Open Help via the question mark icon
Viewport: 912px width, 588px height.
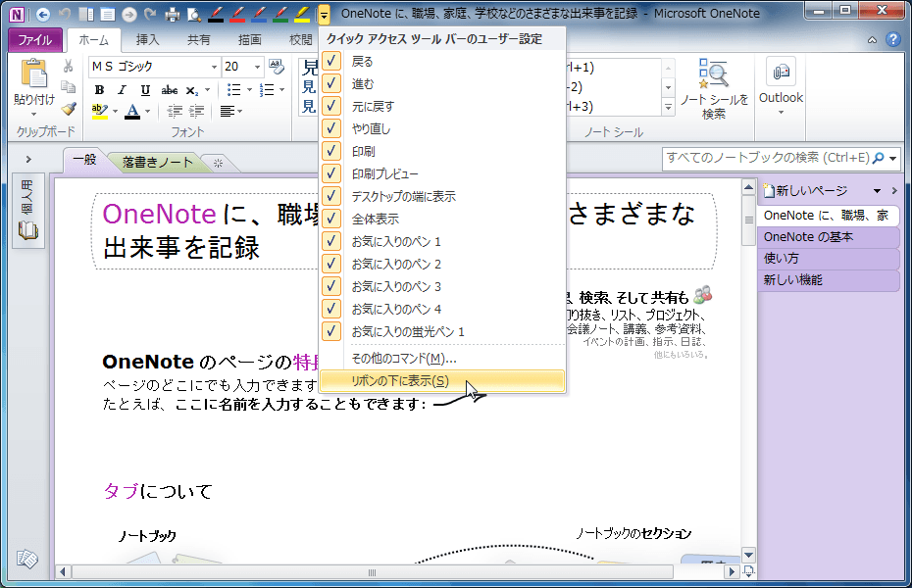click(893, 39)
